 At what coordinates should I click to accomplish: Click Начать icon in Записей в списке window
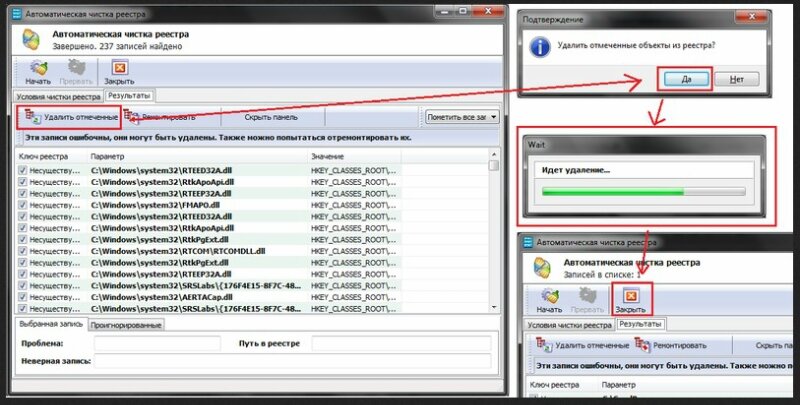click(549, 300)
